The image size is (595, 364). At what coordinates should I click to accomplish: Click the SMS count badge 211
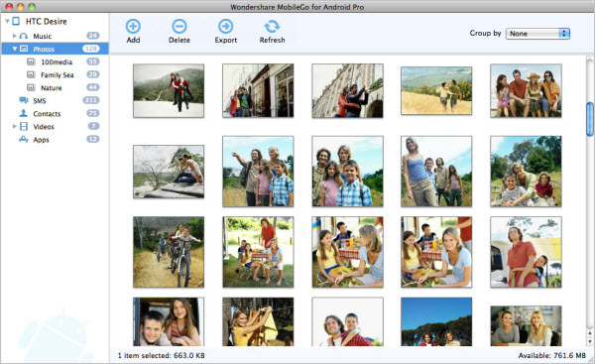pyautogui.click(x=91, y=100)
